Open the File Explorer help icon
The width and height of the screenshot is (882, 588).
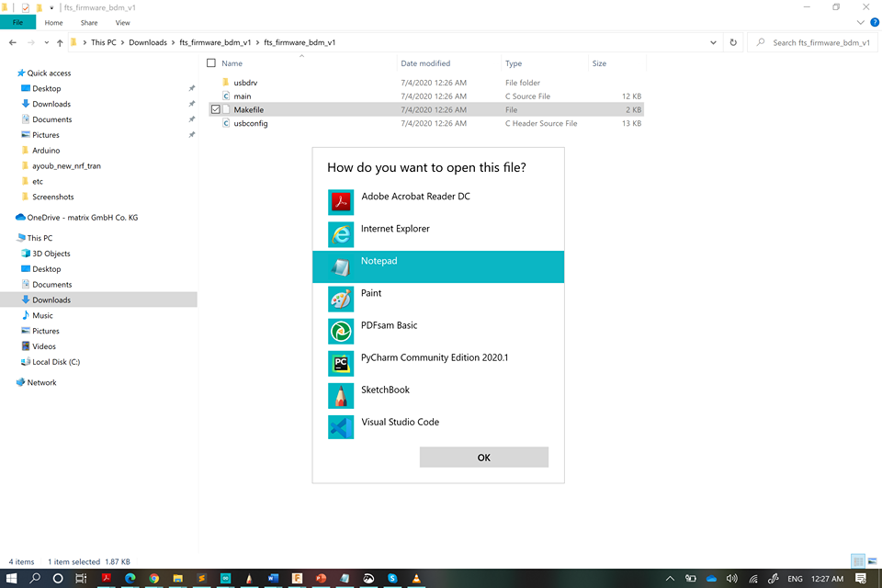pyautogui.click(x=875, y=22)
